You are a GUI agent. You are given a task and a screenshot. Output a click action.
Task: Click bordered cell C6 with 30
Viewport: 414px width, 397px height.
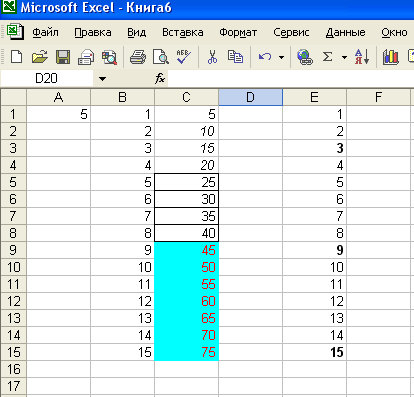186,199
